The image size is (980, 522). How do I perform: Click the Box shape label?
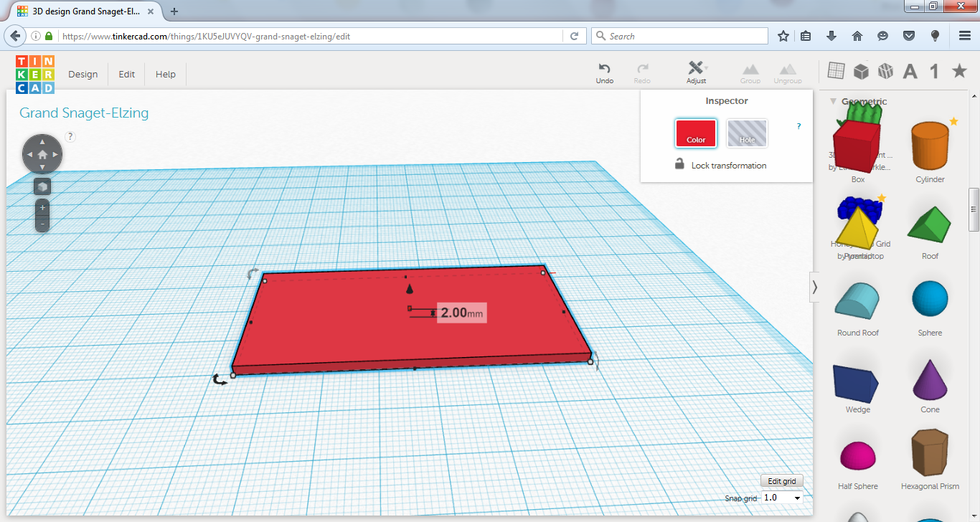click(x=858, y=179)
